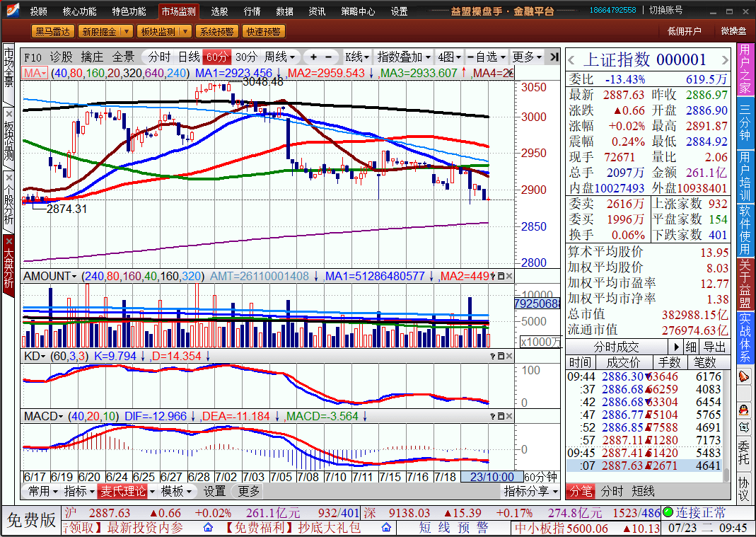756x537 pixels.
Task: Go to next index with right arrow
Action: (x=725, y=60)
